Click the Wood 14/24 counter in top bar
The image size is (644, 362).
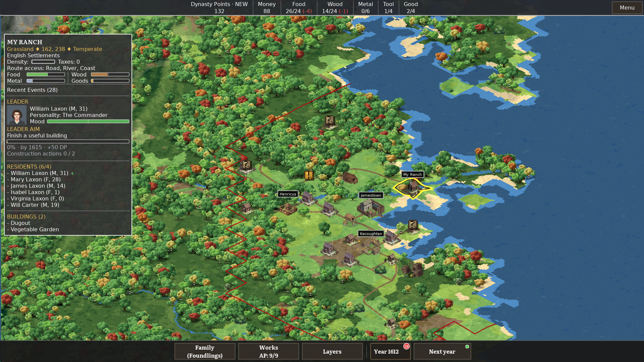[x=335, y=8]
